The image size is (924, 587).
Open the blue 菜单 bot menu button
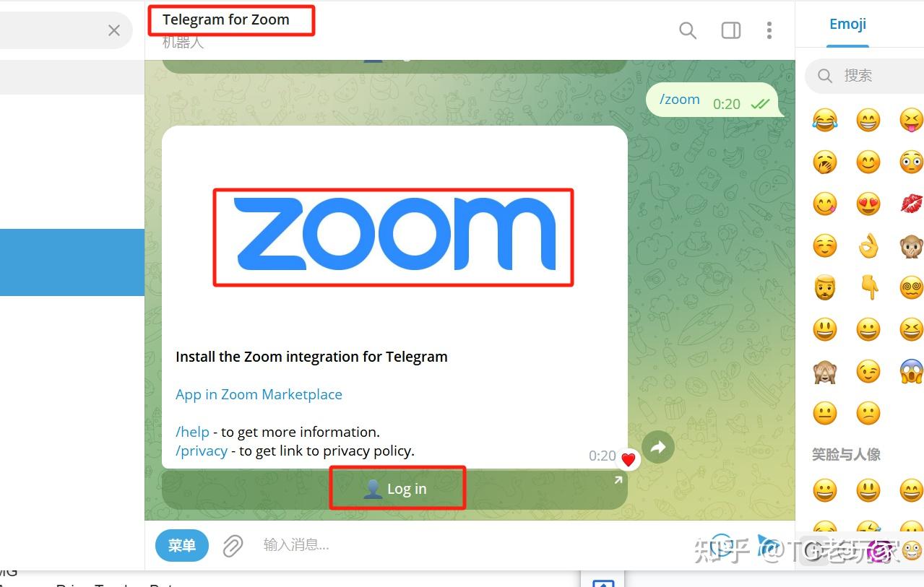(x=182, y=546)
